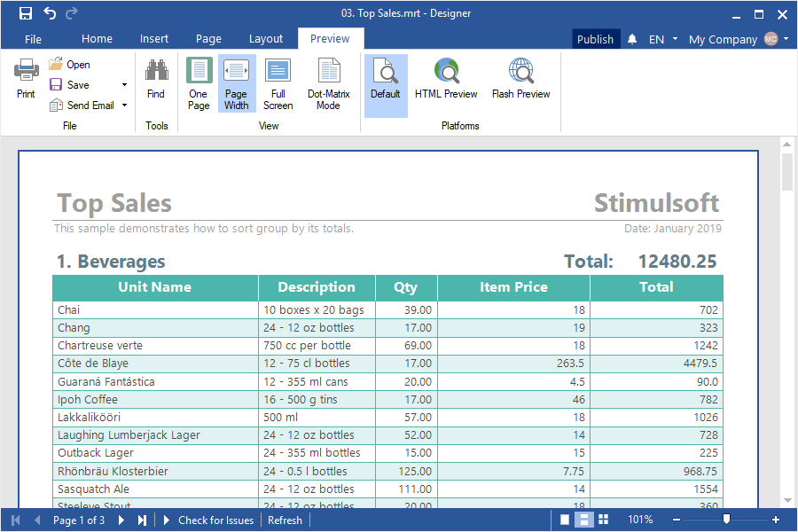Click Check for Issues in status bar
Screen dimensions: 798x532
[215, 520]
